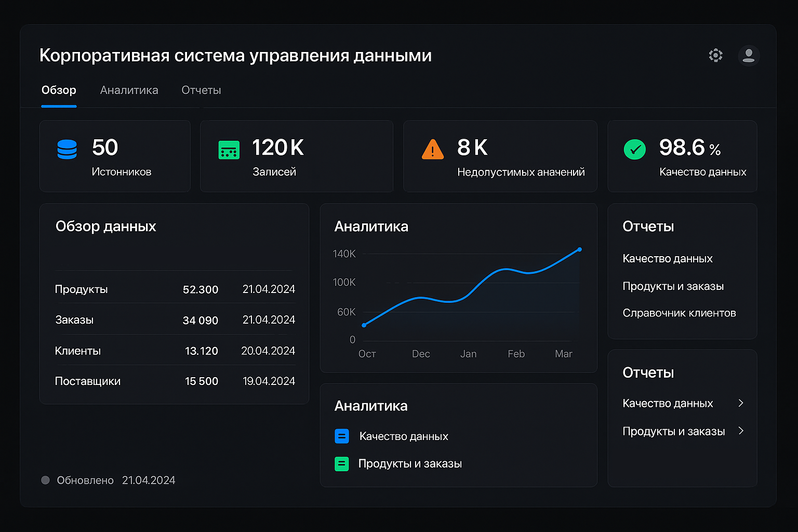798x532 pixels.
Task: Expand Качество данных with chevron arrow
Action: [x=741, y=403]
